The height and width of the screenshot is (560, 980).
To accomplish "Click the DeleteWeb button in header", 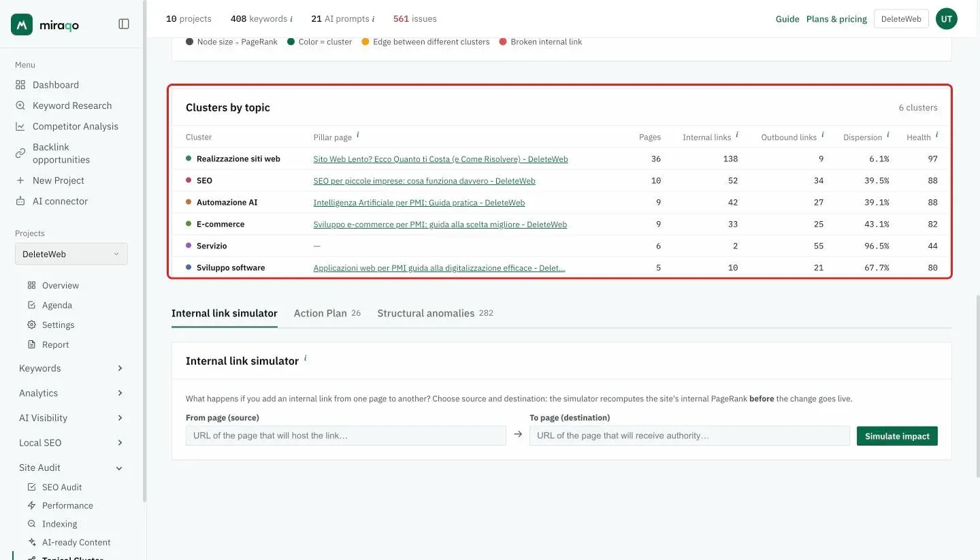I will (x=901, y=19).
